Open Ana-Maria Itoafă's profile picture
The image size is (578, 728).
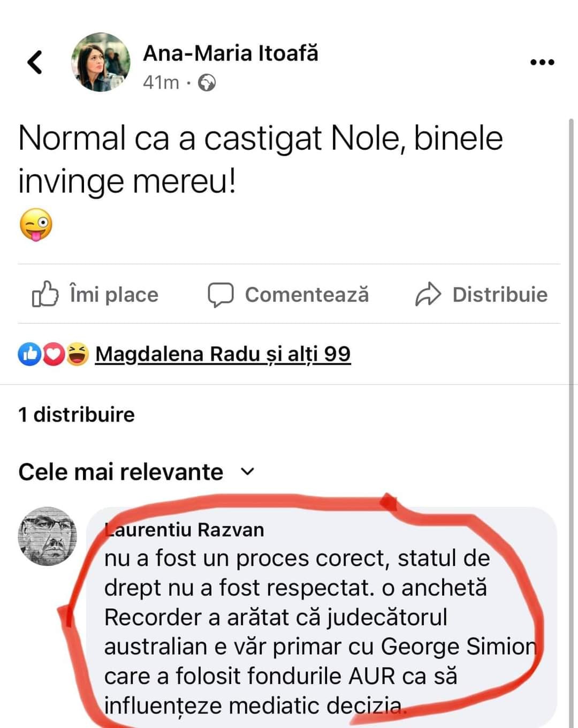point(101,62)
